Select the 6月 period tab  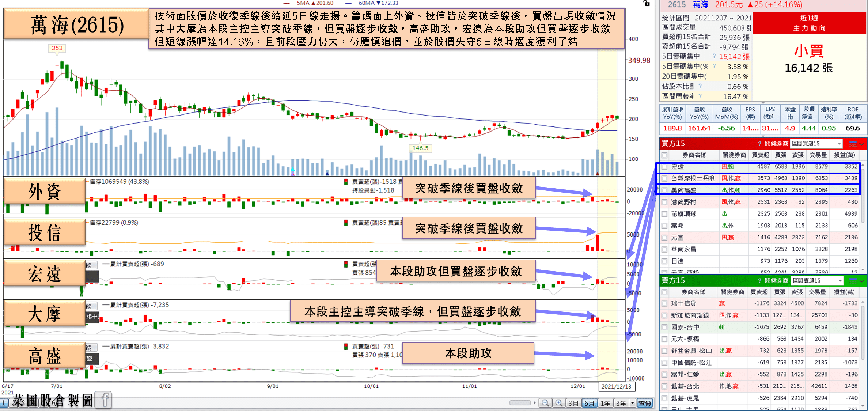point(589,403)
